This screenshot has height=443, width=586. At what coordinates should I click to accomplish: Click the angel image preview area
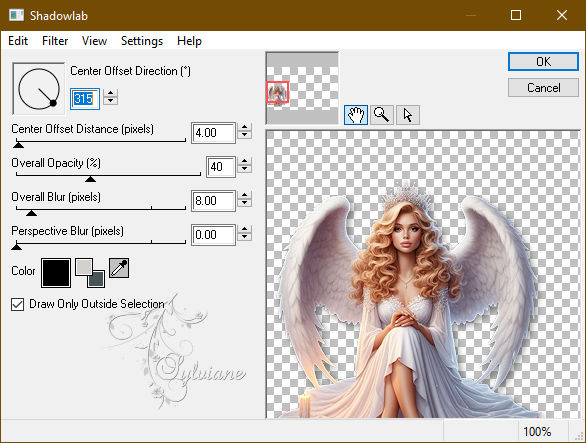point(423,274)
